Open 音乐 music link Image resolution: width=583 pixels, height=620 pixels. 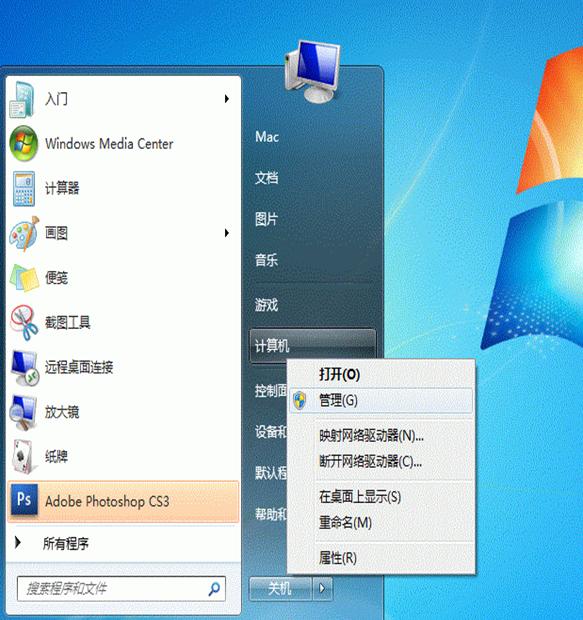click(x=266, y=260)
